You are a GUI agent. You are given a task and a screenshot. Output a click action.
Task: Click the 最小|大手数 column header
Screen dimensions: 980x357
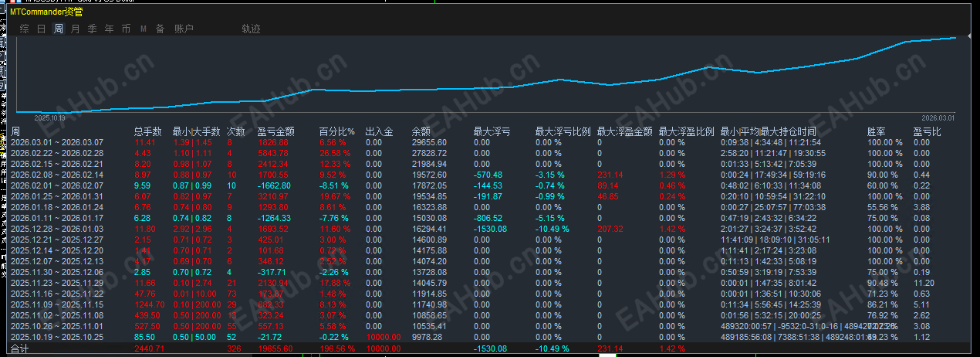pyautogui.click(x=196, y=131)
